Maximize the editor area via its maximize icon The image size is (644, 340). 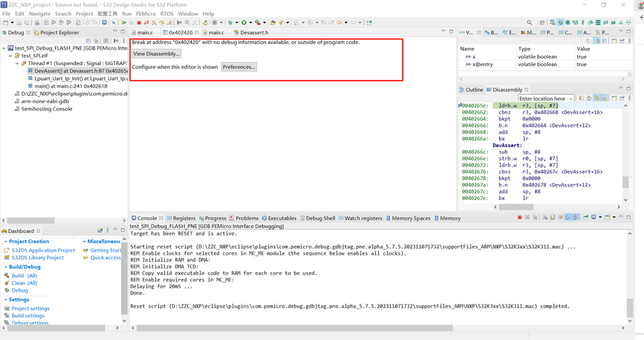(x=451, y=31)
